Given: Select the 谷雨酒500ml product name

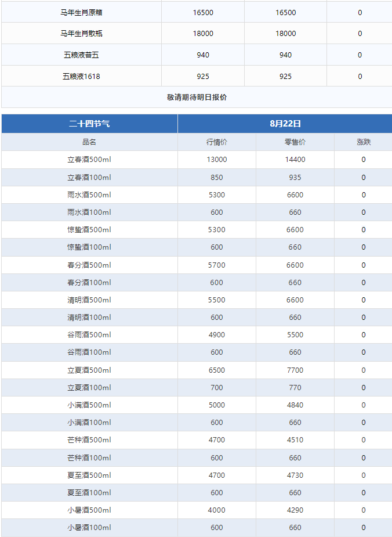Looking at the screenshot, I should [x=89, y=335].
